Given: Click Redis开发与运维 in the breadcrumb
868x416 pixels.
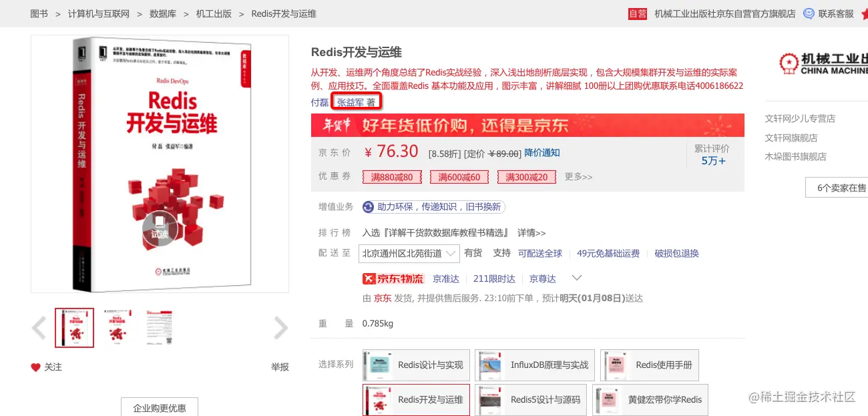Looking at the screenshot, I should 284,13.
